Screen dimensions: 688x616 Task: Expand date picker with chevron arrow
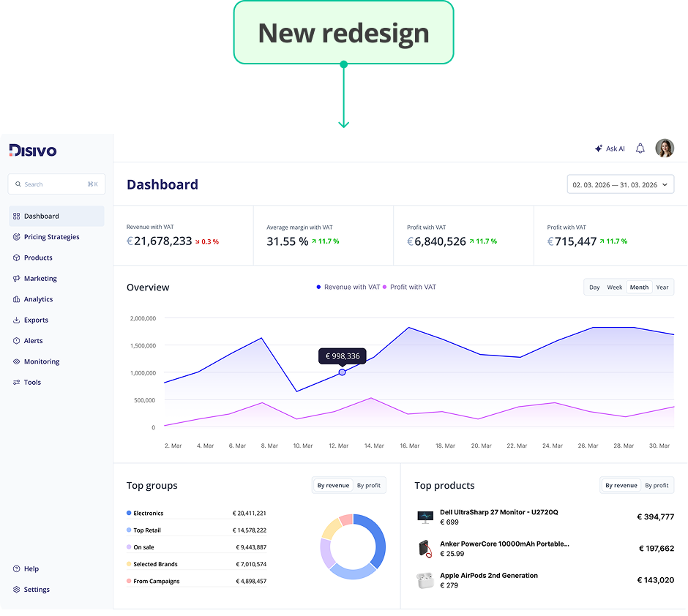pyautogui.click(x=665, y=184)
